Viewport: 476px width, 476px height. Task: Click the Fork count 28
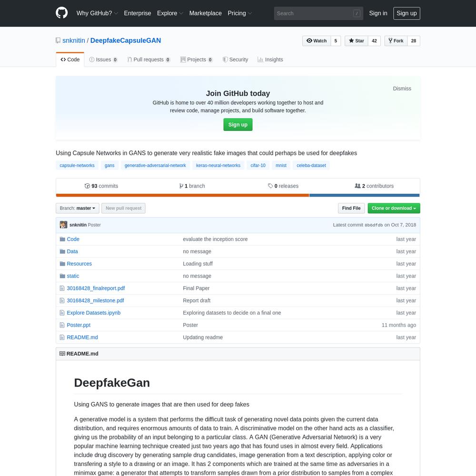pyautogui.click(x=414, y=40)
